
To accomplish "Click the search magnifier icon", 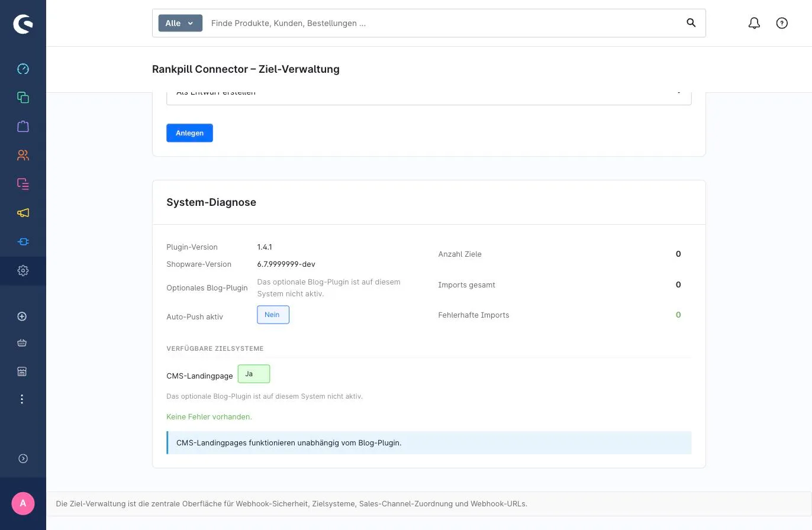I will click(x=691, y=23).
